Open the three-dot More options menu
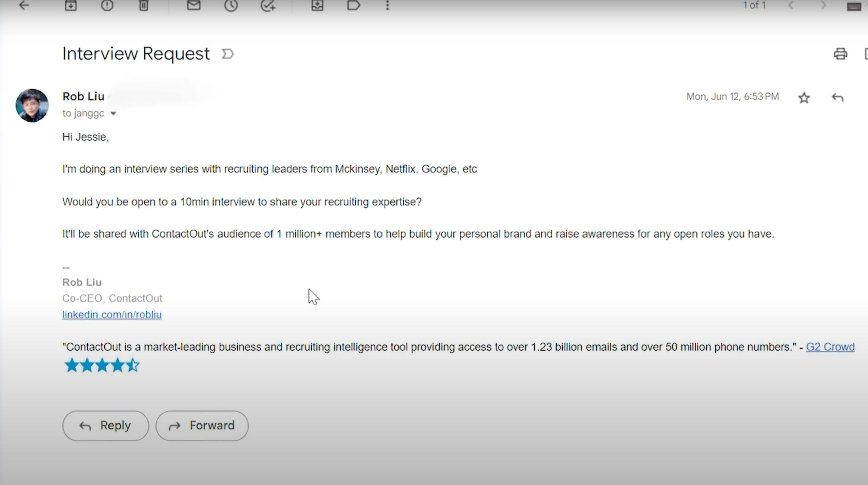The image size is (868, 485). (387, 5)
